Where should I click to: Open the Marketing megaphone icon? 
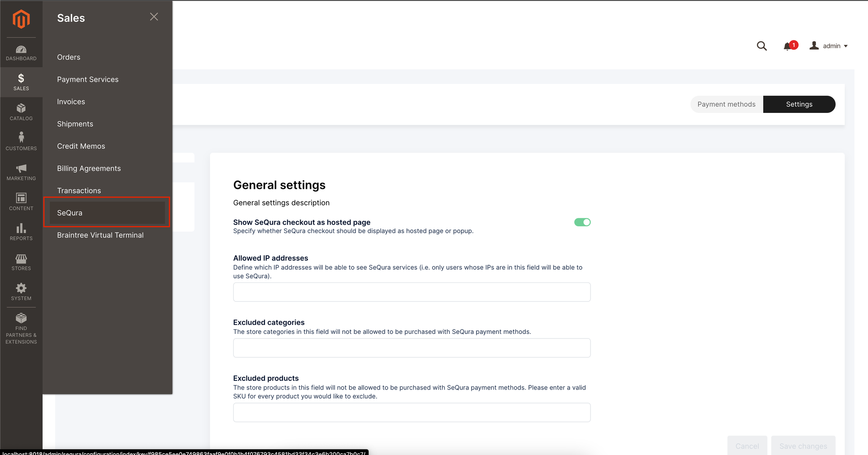pos(21,168)
